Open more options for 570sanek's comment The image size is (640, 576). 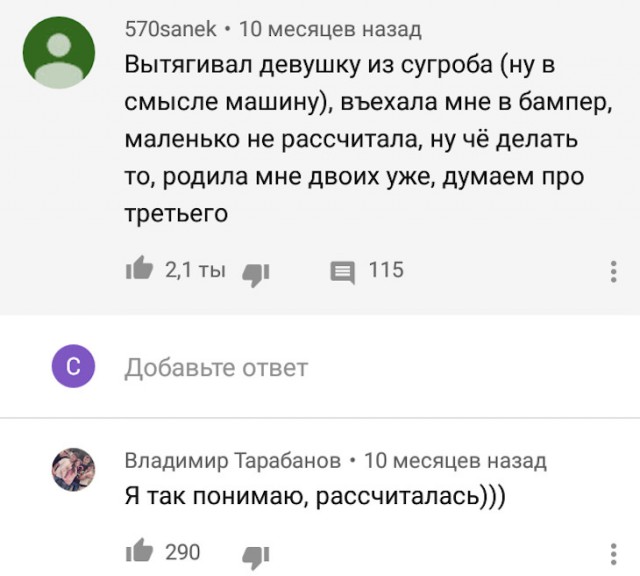[613, 271]
